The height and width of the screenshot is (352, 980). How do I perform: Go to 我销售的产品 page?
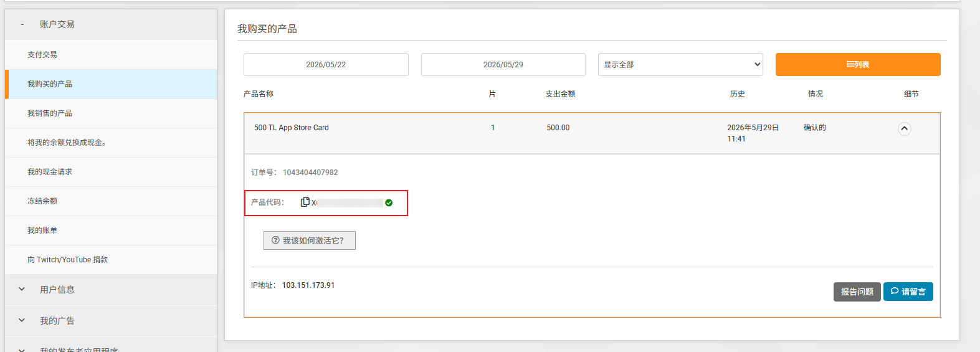[x=111, y=113]
